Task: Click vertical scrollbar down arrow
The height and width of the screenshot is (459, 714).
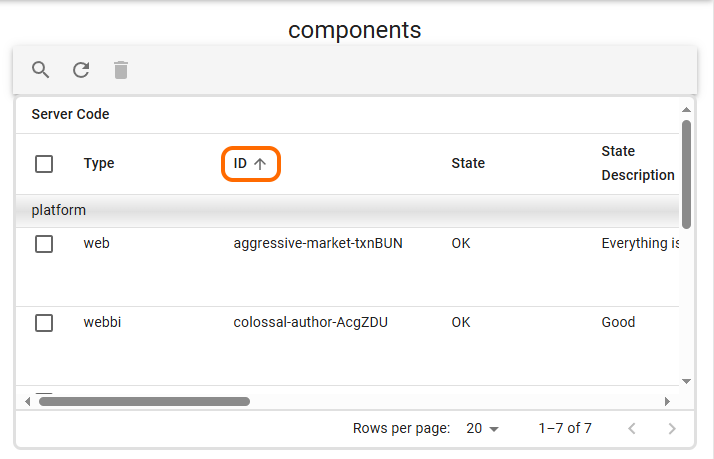Action: pos(686,381)
